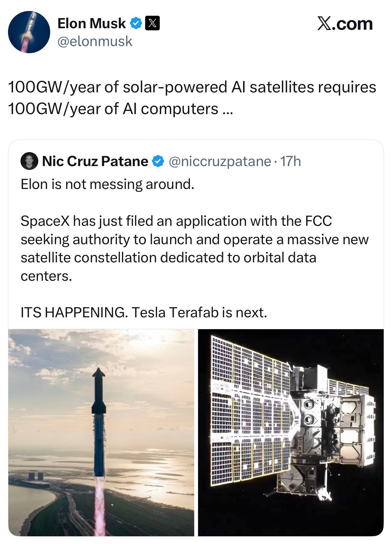Click the "ITS HAPPENING. Tesla Terafab is next." line
The height and width of the screenshot is (544, 392).
pyautogui.click(x=144, y=312)
